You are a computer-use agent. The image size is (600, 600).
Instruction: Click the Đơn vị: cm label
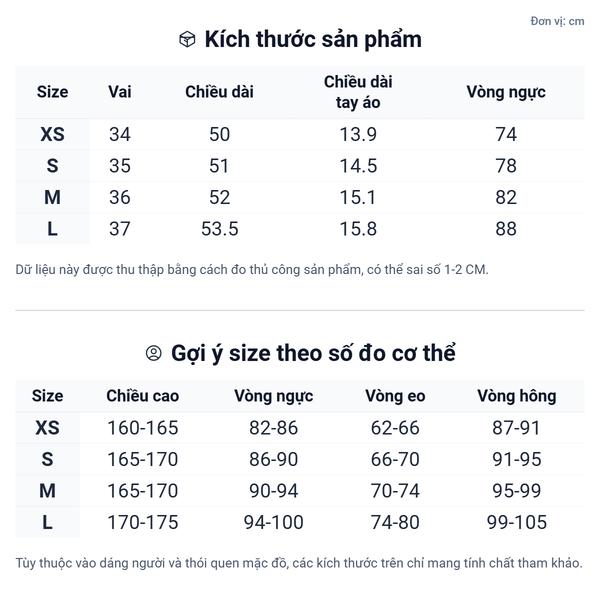point(558,21)
